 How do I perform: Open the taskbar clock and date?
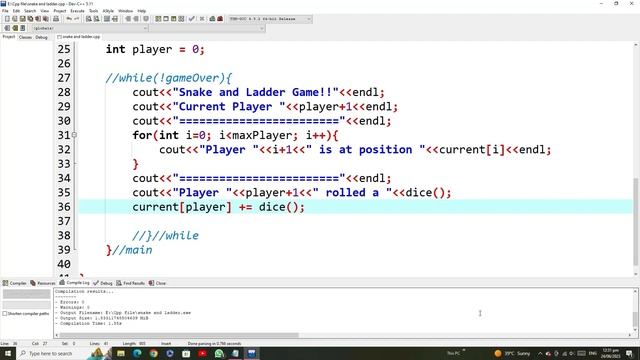[610, 353]
